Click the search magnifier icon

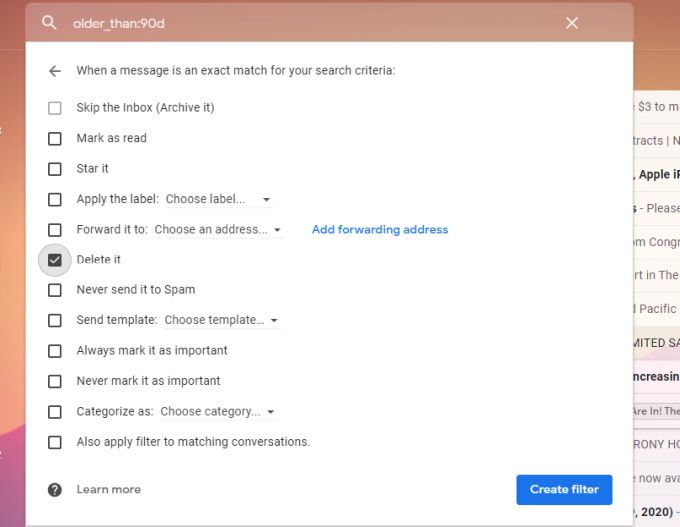(x=49, y=23)
